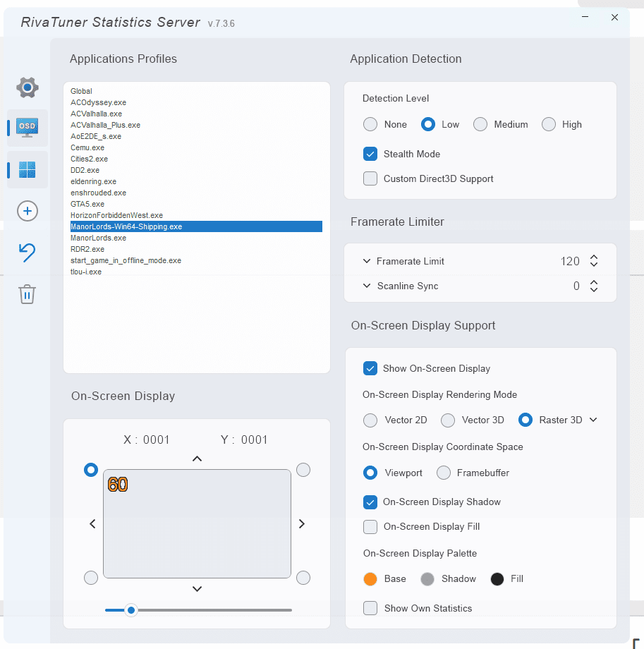Move OSD position right with right arrow
The width and height of the screenshot is (644, 649).
point(302,523)
